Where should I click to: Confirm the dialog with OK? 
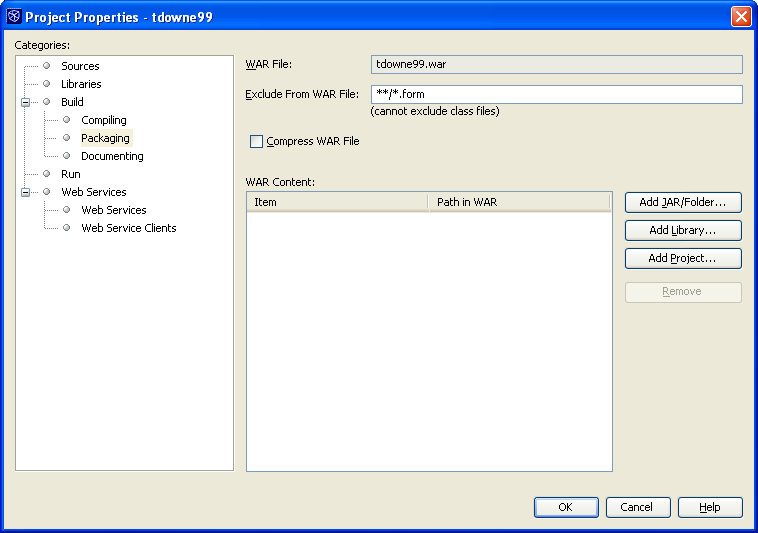tap(566, 507)
